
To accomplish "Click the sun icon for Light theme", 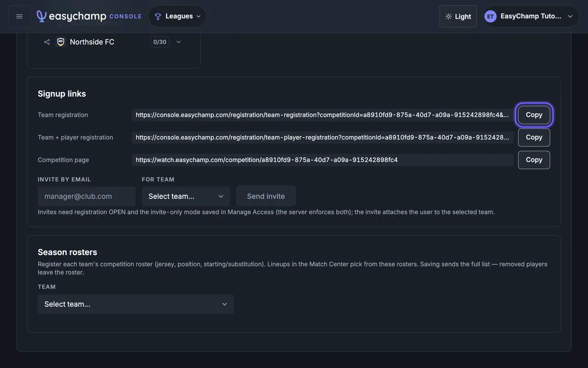I will (448, 16).
